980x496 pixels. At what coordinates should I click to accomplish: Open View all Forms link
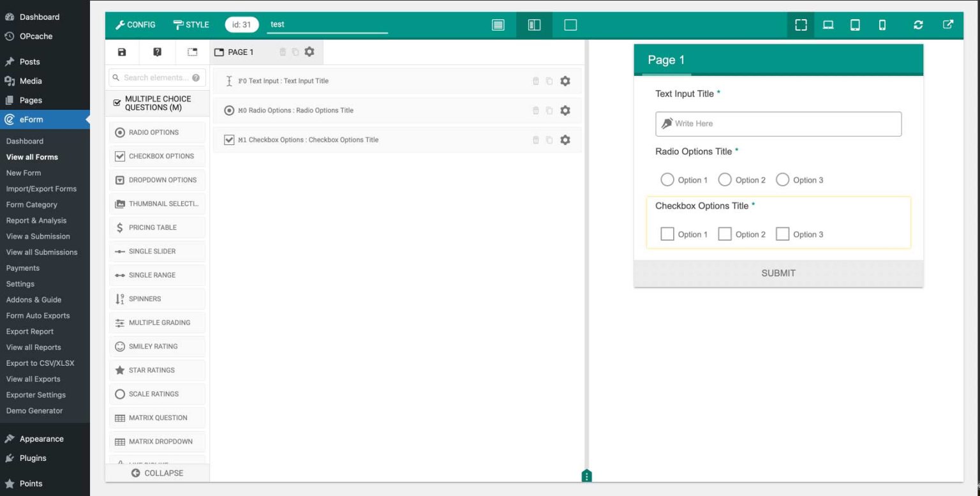(32, 157)
